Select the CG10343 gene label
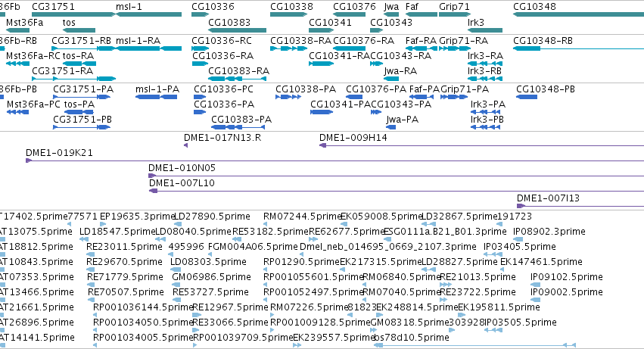This screenshot has width=644, height=349. click(391, 22)
